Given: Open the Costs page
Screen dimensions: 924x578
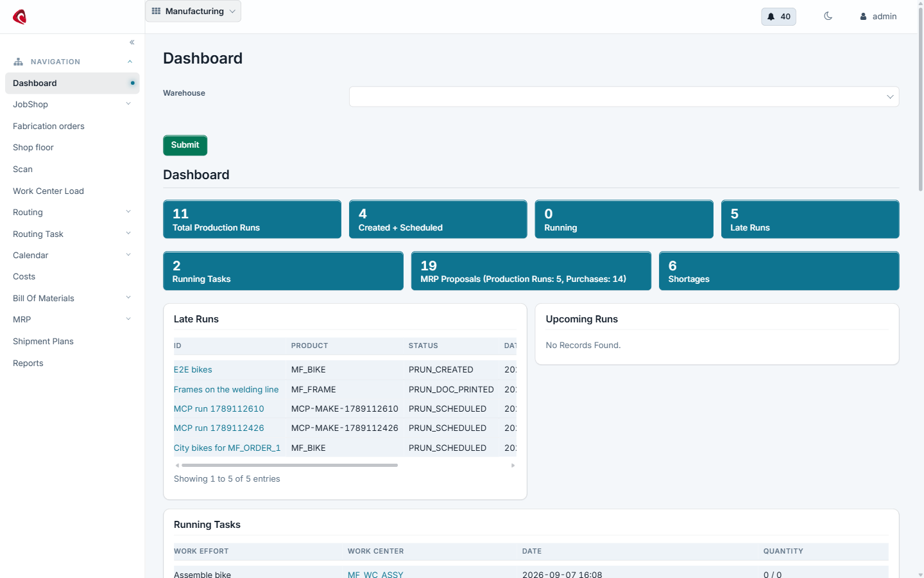Looking at the screenshot, I should click(x=24, y=277).
